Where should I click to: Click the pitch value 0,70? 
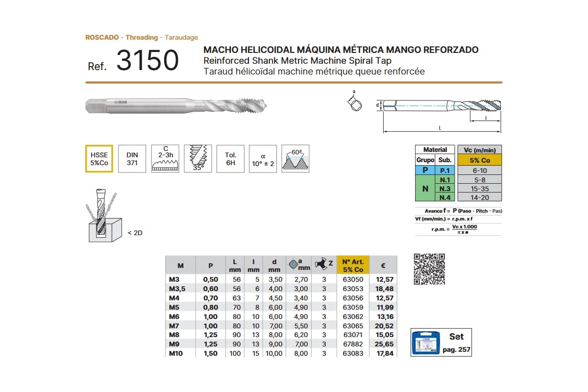(x=210, y=298)
